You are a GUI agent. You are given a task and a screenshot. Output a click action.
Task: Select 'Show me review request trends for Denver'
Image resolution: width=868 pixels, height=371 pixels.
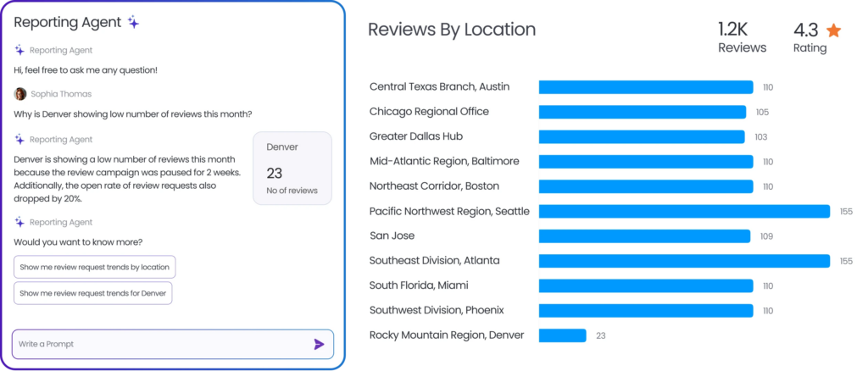(92, 293)
